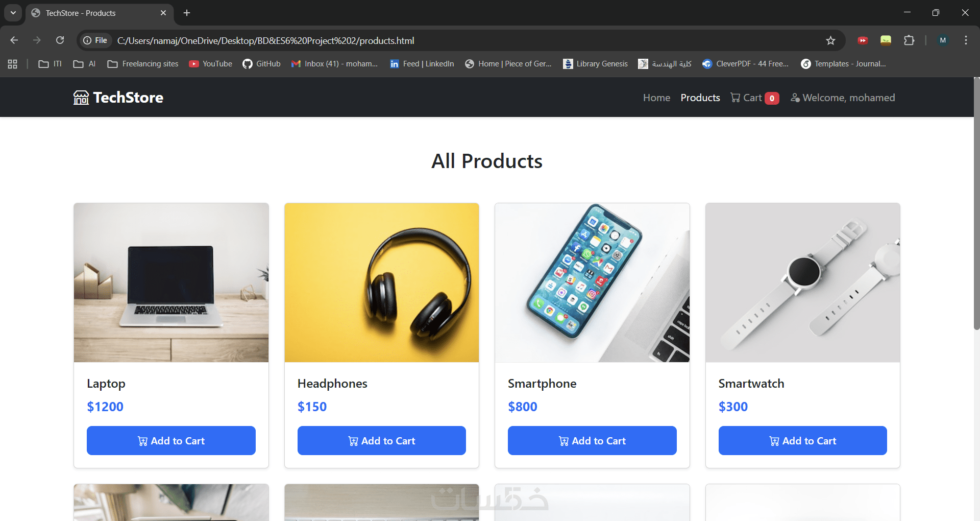Click the TechStore shop logo icon
This screenshot has width=980, height=521.
tap(81, 98)
